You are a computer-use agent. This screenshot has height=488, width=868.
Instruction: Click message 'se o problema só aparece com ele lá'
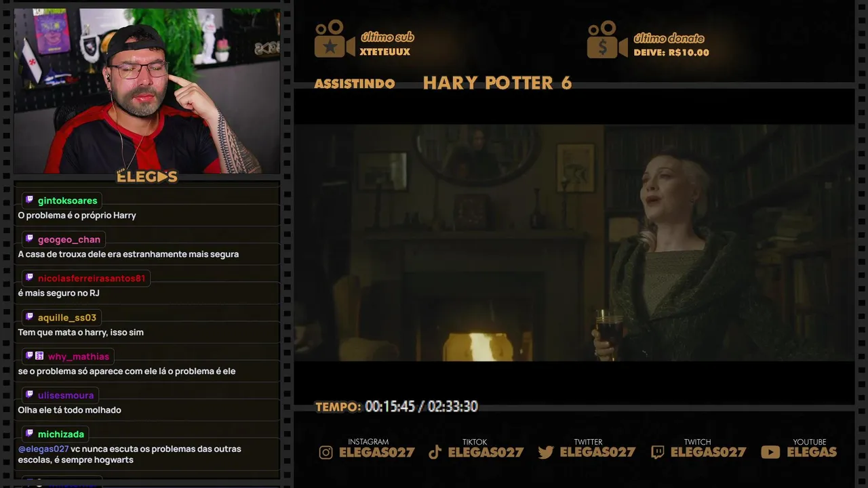click(127, 371)
